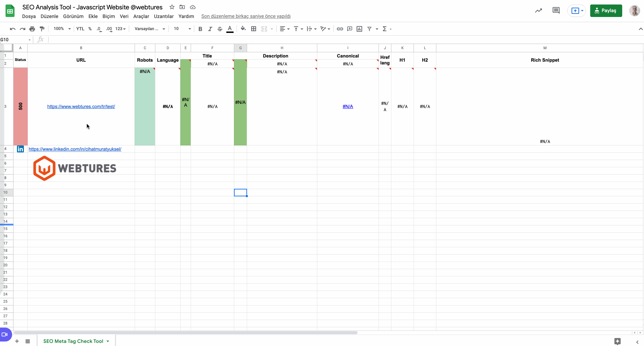The width and height of the screenshot is (644, 346).
Task: Open the insert chart icon
Action: pos(359,29)
